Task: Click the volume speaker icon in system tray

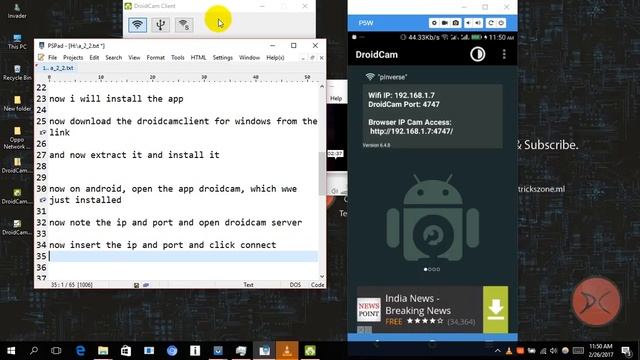Action: pyautogui.click(x=553, y=351)
